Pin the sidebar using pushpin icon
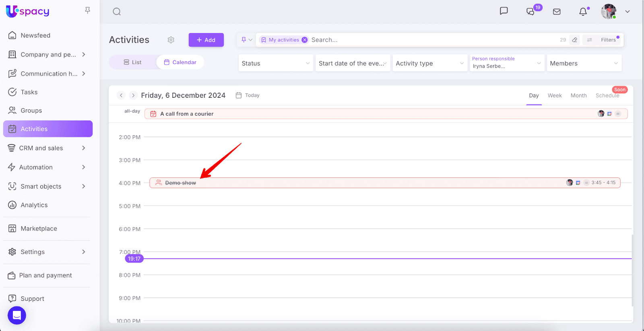This screenshot has height=331, width=644. click(87, 10)
